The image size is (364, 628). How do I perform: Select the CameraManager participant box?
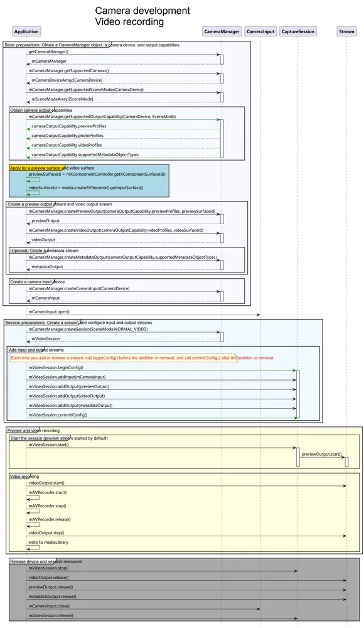(x=222, y=31)
